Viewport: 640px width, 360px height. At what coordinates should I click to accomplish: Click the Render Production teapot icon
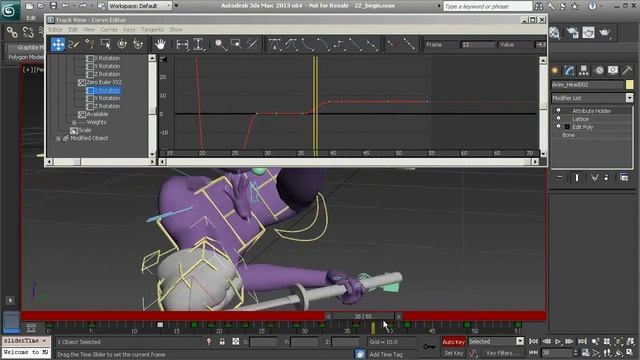tap(605, 32)
